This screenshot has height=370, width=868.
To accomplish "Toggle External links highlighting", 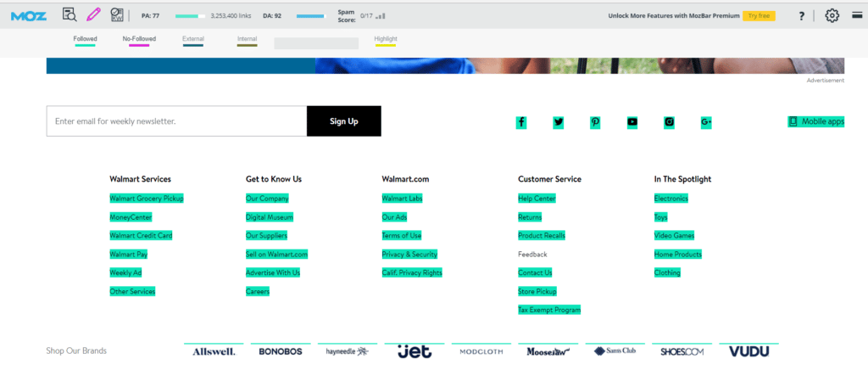I will [192, 40].
